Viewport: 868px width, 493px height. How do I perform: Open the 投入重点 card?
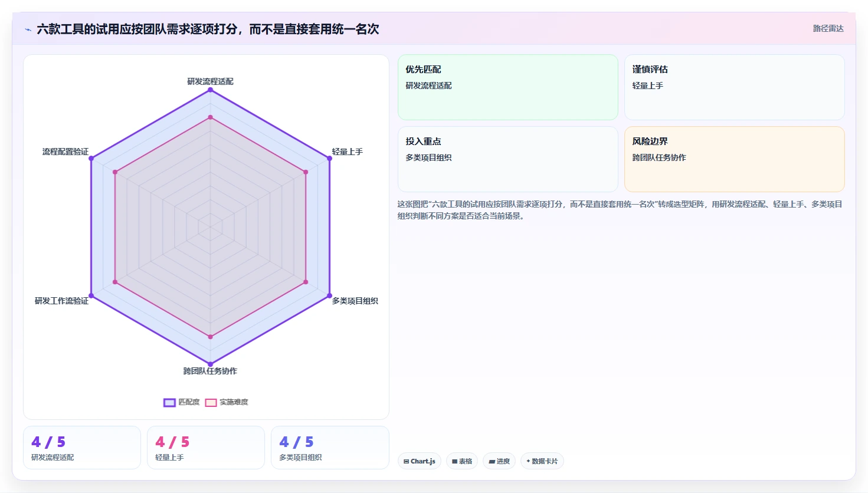click(508, 159)
